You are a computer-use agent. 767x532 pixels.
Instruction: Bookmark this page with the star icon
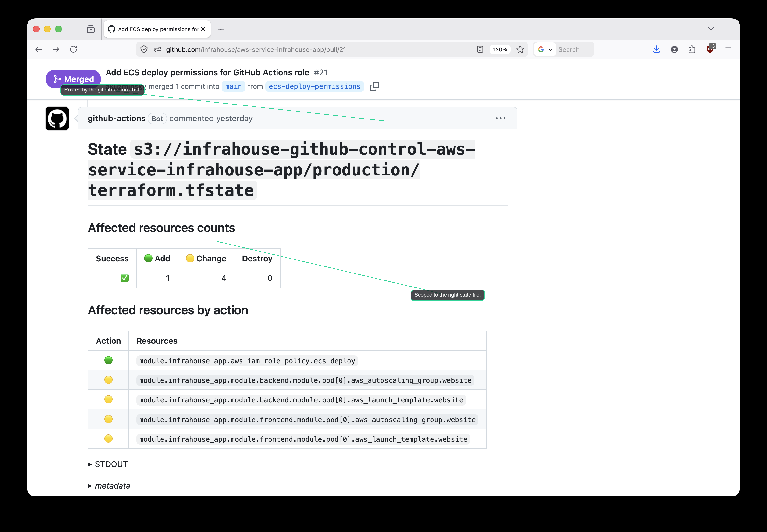tap(520, 49)
